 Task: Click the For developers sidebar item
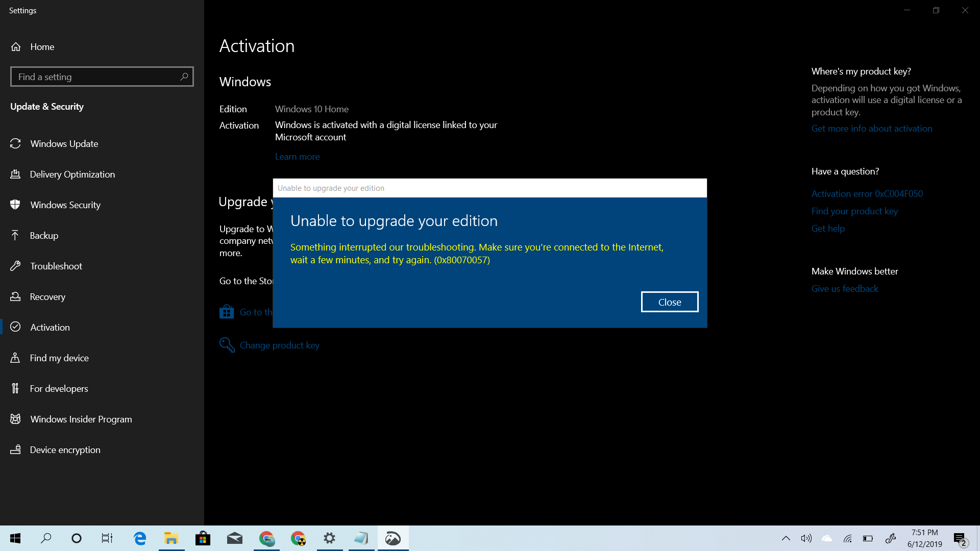tap(59, 388)
